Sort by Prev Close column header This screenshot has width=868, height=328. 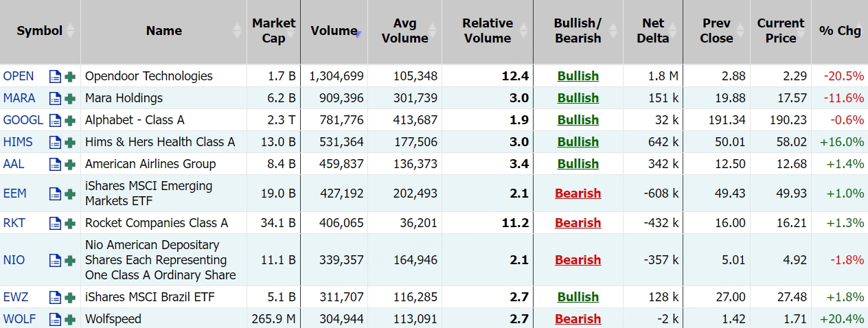pyautogui.click(x=716, y=31)
